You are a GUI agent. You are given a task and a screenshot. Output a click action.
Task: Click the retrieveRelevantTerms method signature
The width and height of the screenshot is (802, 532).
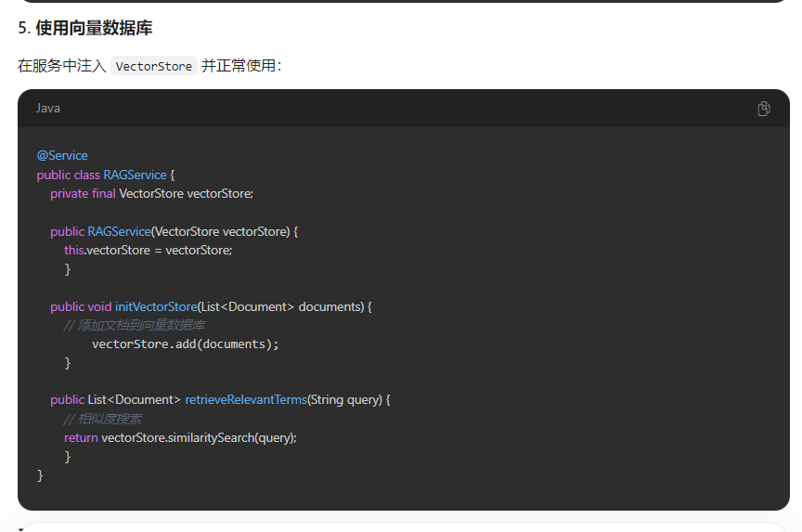(220, 400)
